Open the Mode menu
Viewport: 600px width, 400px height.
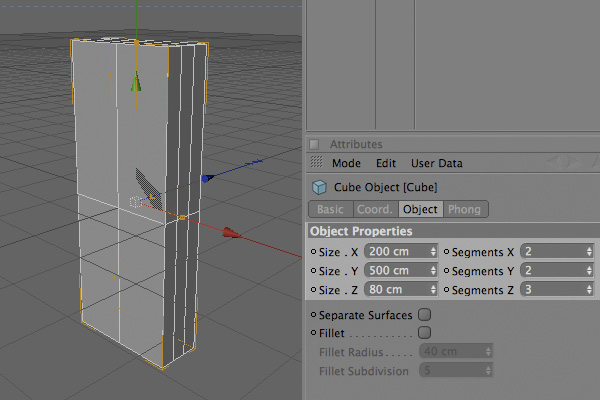(346, 163)
